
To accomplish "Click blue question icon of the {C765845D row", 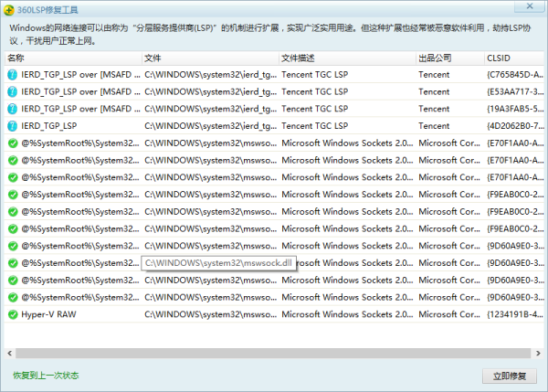I will [13, 75].
